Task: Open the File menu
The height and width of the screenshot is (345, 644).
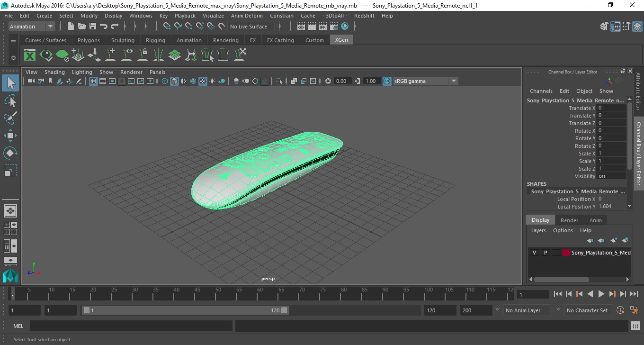Action: (9, 16)
